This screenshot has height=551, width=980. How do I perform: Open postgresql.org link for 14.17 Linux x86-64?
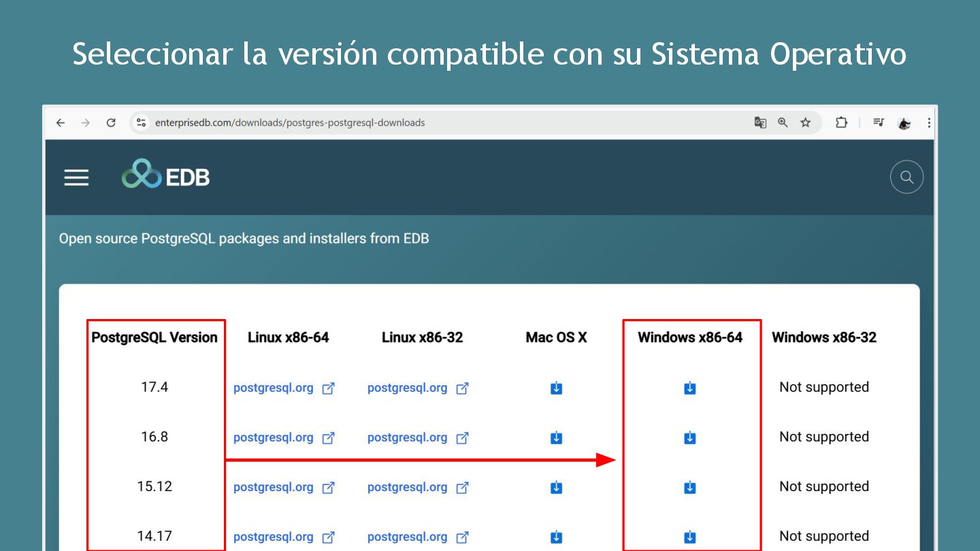(x=284, y=537)
